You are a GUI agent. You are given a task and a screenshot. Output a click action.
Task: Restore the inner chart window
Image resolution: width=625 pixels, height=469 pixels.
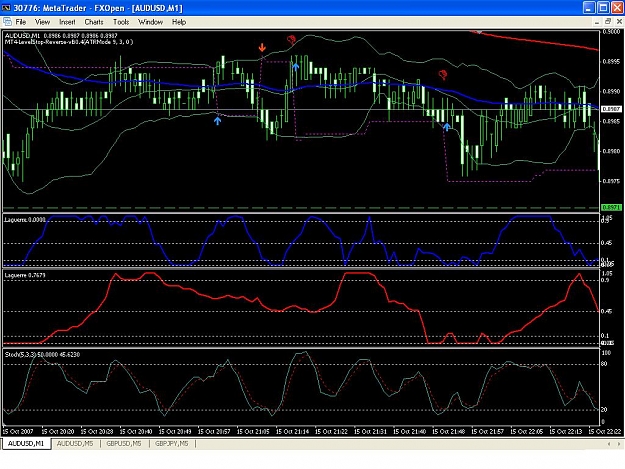click(608, 22)
